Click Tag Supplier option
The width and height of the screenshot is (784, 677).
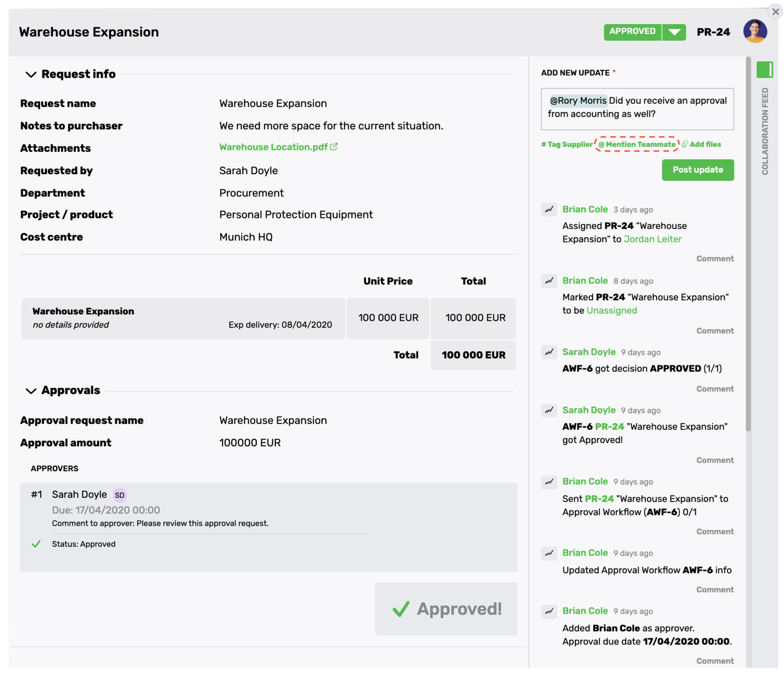tap(567, 145)
